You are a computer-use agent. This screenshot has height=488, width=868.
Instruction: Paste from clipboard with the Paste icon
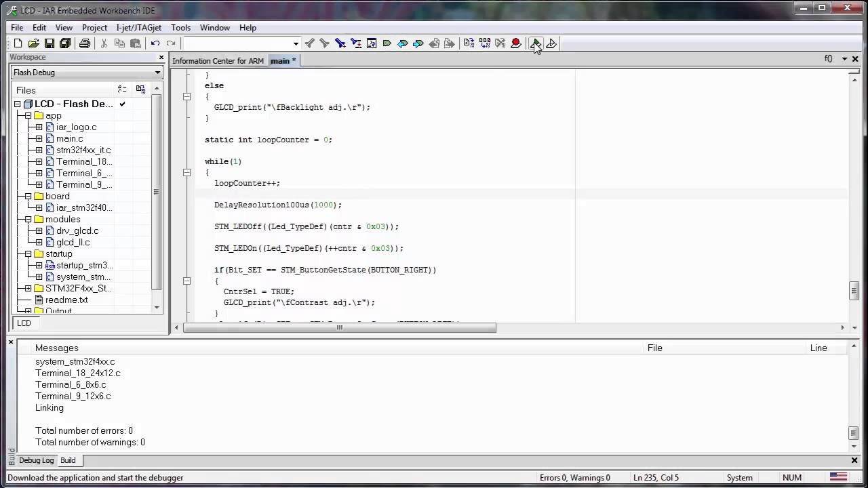136,43
